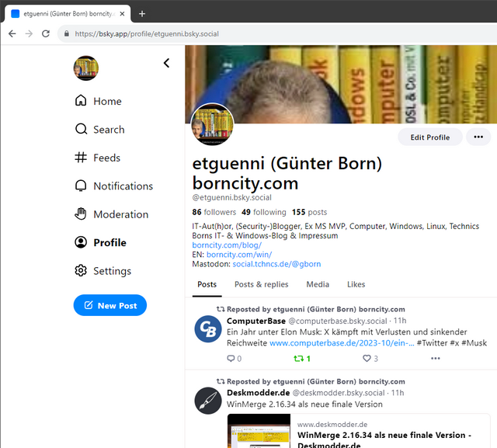497x448 pixels.
Task: Open the @deskmodder.bsky.social handle
Action: coord(339,393)
